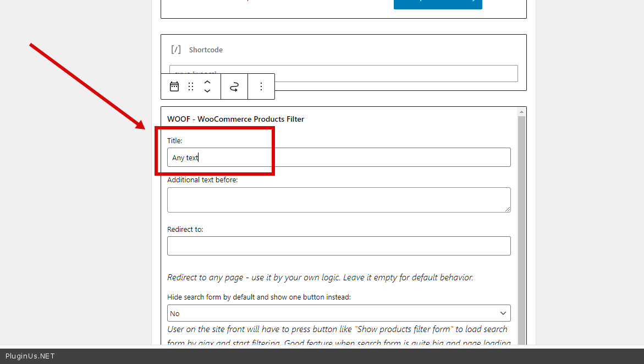Click the curved-arrow block toolbar icon
Image resolution: width=644 pixels, height=364 pixels.
[234, 86]
